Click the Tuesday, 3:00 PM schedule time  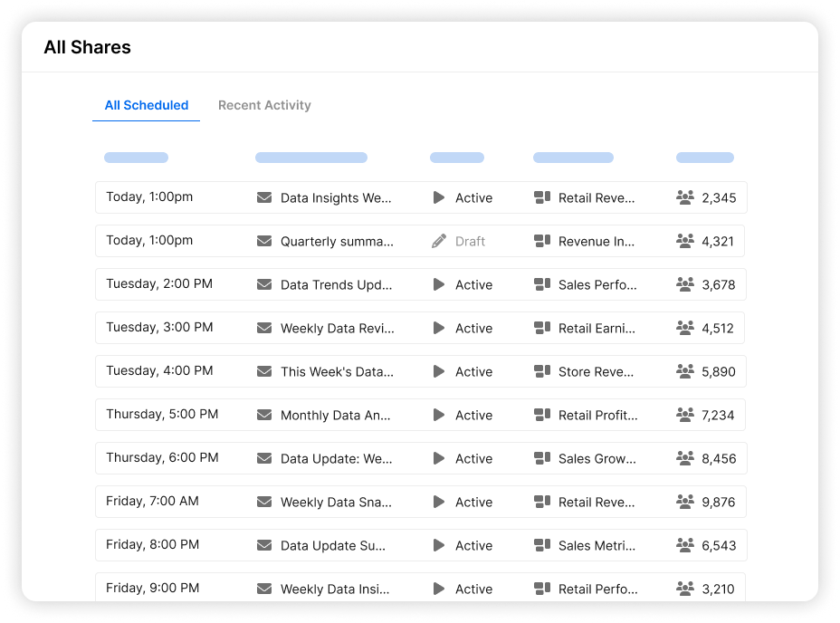(159, 327)
